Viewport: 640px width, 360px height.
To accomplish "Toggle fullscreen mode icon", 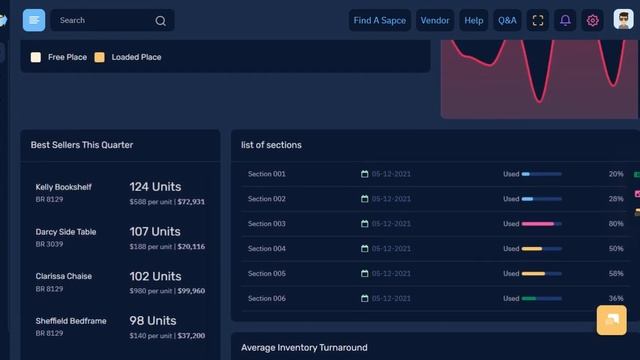I will 538,20.
